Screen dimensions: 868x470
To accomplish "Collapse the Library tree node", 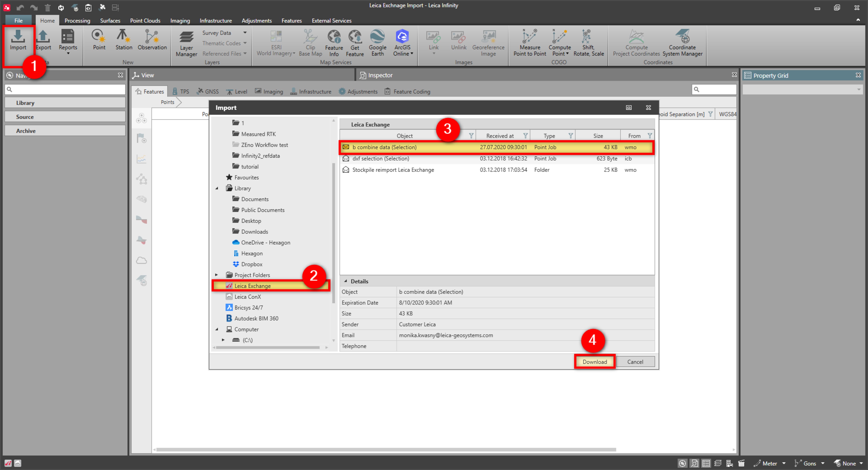I will click(x=217, y=188).
